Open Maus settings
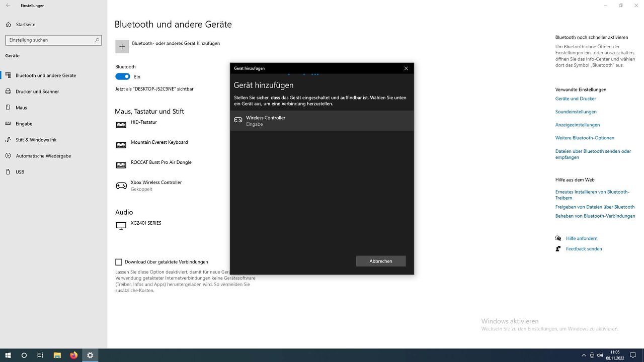 [x=53, y=108]
